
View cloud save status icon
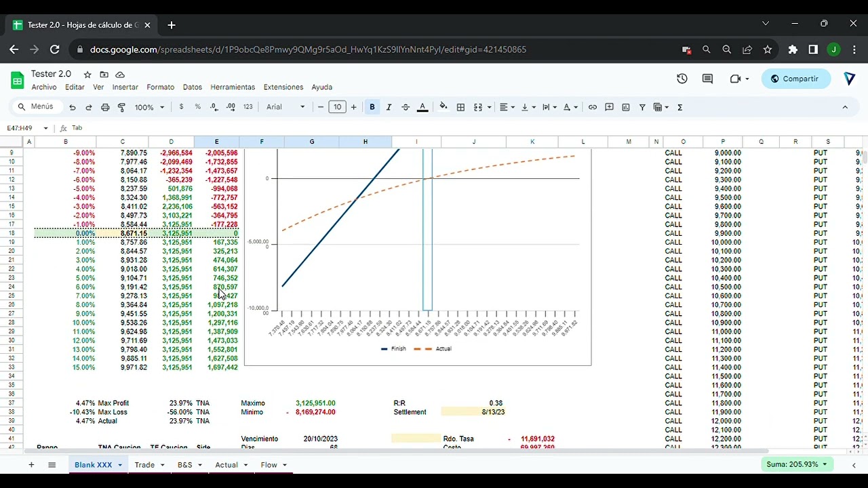pyautogui.click(x=120, y=75)
